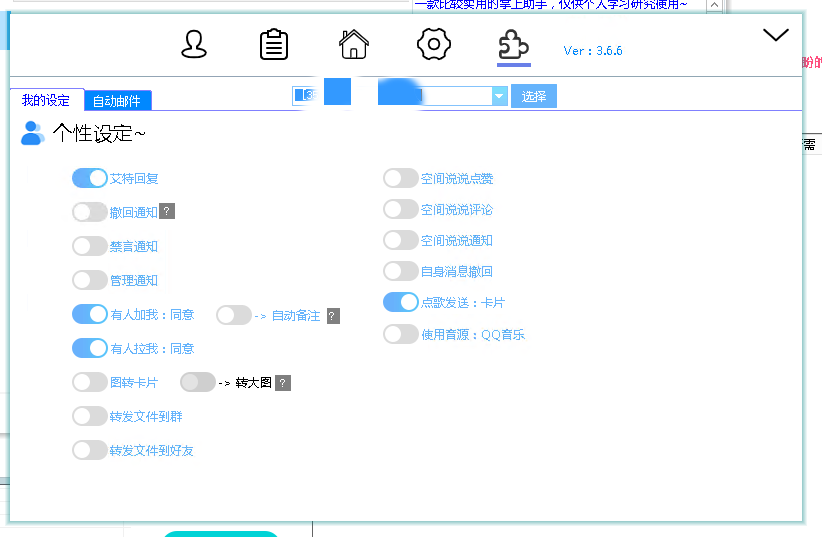Click the help icon next to 撤回通知
The width and height of the screenshot is (822, 537).
coord(167,211)
